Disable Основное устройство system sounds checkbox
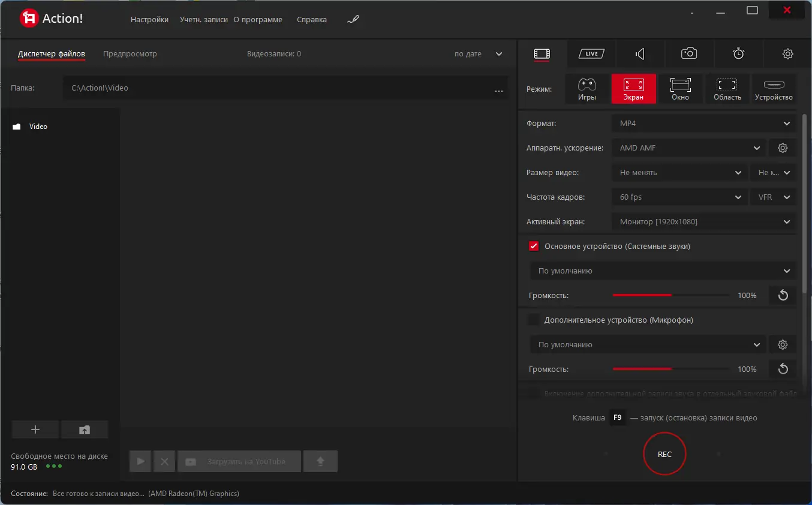812x505 pixels. [x=533, y=247]
